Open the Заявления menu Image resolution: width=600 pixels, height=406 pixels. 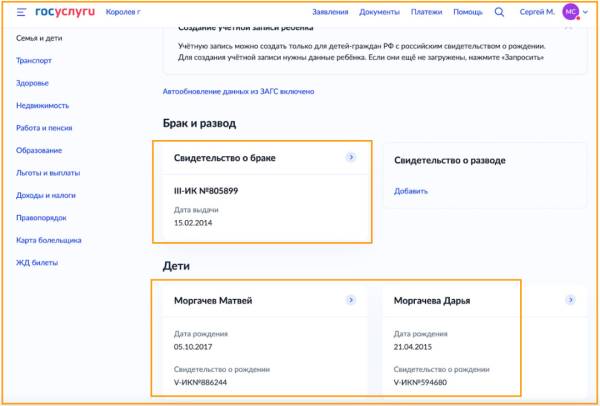tap(330, 12)
